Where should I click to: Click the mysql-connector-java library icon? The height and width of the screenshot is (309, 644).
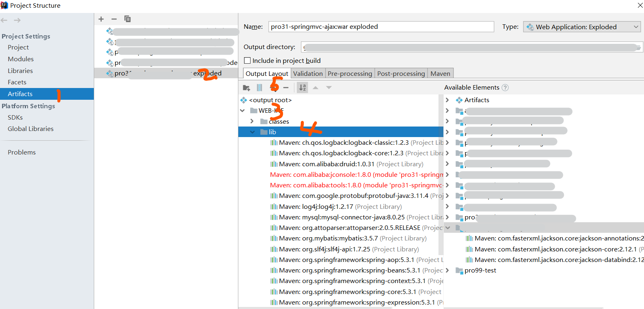pyautogui.click(x=274, y=217)
